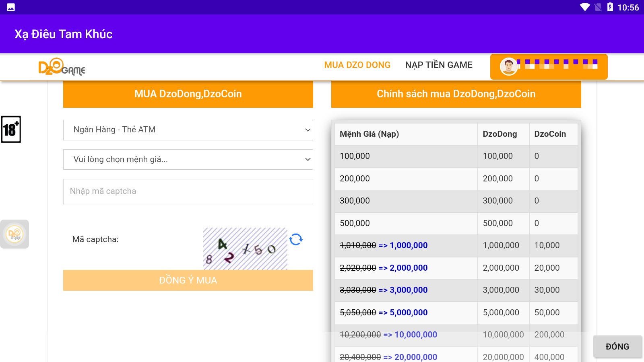Go to NẠP TIỀN GAME menu

[439, 65]
